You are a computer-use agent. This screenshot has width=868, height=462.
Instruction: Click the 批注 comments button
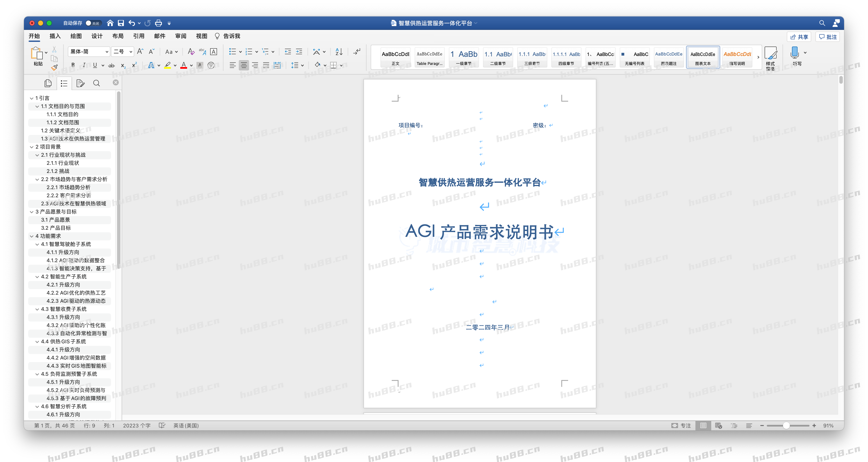828,37
